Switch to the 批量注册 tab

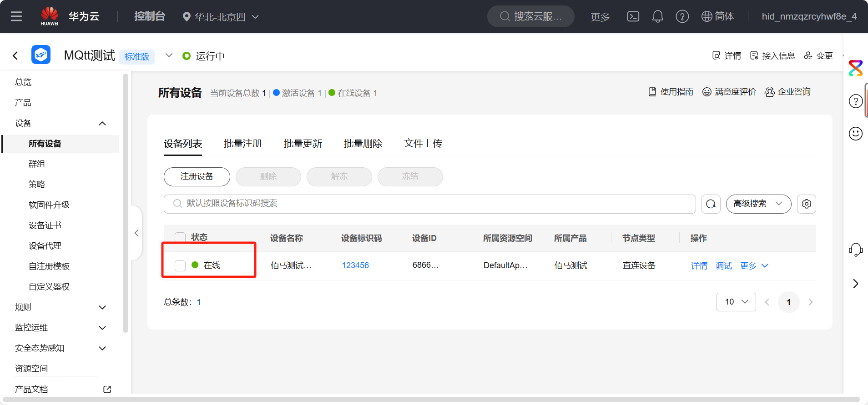point(242,144)
